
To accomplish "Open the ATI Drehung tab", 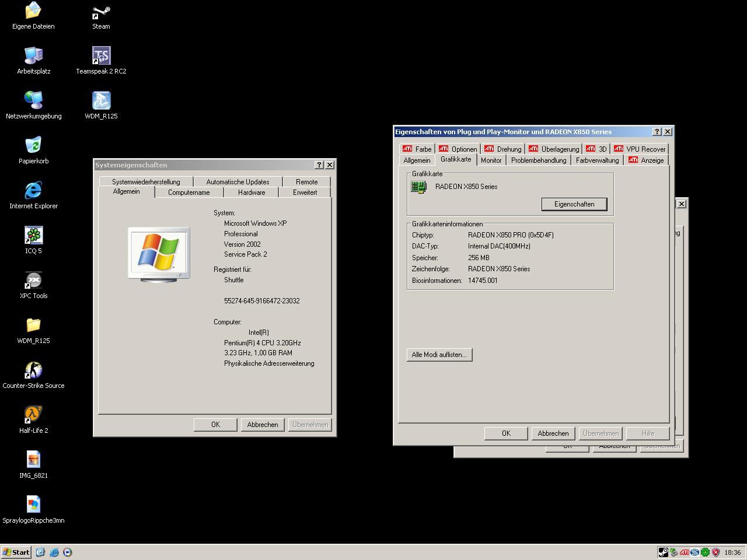I will [503, 149].
